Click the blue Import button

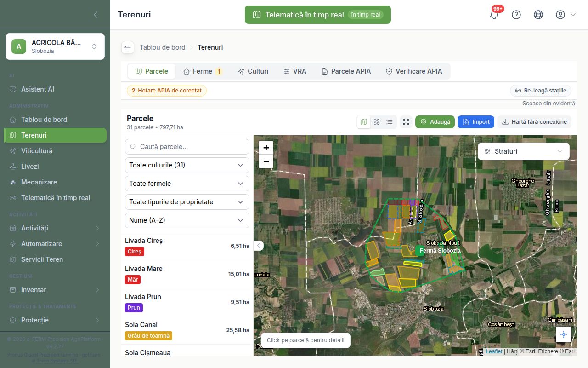[476, 122]
